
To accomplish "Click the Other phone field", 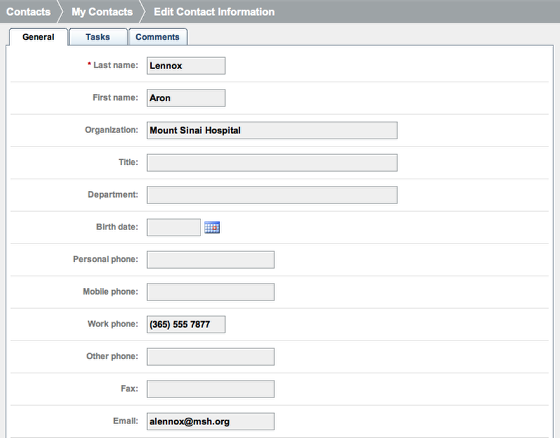I will [x=211, y=357].
